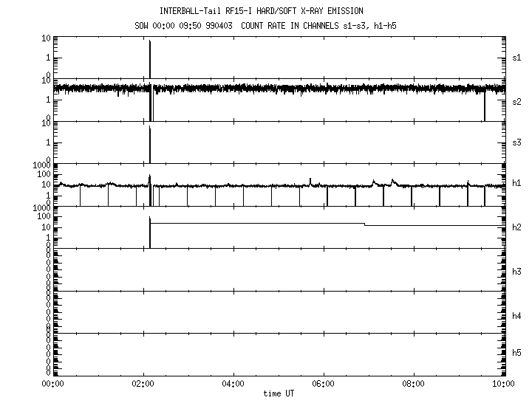Screen dimensions: 532x406
Task: Click the h5 channel label
Action: coord(516,353)
